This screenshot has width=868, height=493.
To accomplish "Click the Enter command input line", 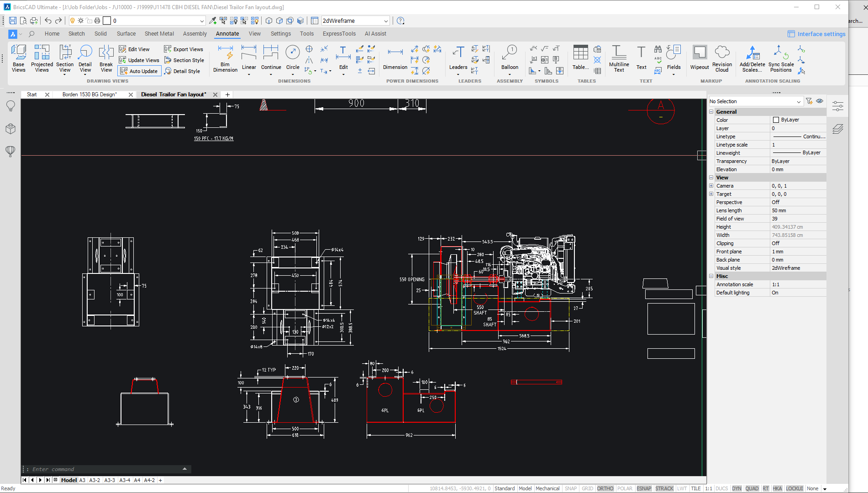I will (x=105, y=469).
